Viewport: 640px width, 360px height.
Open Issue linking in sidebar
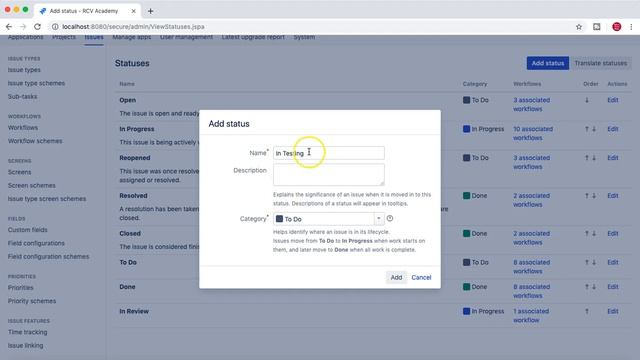[x=25, y=346]
